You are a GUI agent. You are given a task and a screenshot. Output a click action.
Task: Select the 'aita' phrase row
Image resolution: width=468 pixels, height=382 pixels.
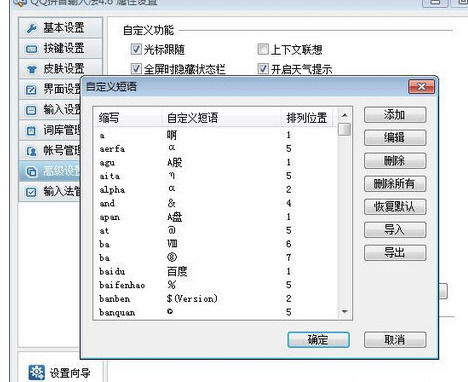[216, 176]
